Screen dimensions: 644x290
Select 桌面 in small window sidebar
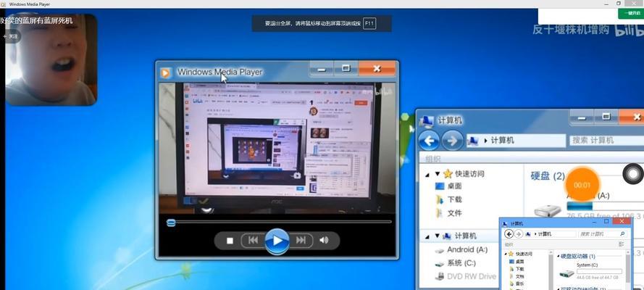click(x=517, y=261)
